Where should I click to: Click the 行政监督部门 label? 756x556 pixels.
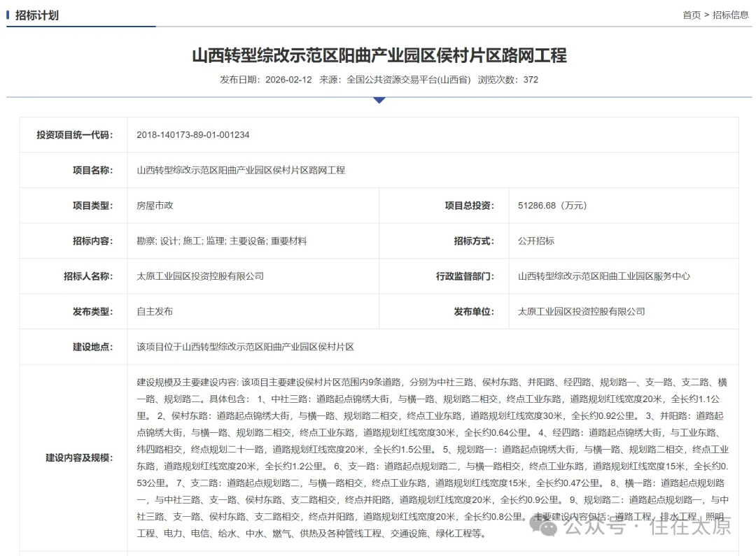(x=465, y=276)
